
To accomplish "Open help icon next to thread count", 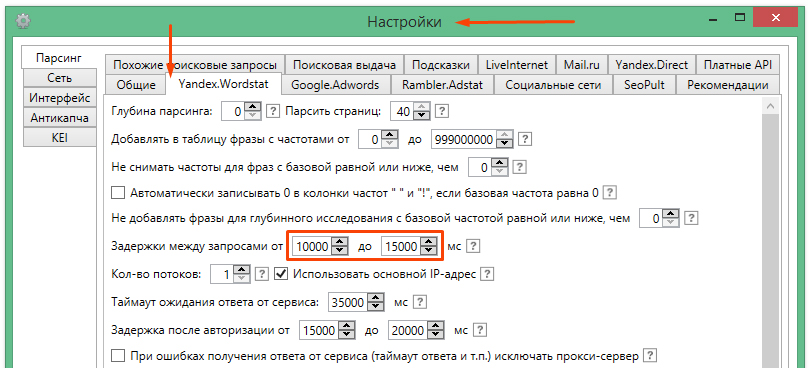I will (262, 273).
